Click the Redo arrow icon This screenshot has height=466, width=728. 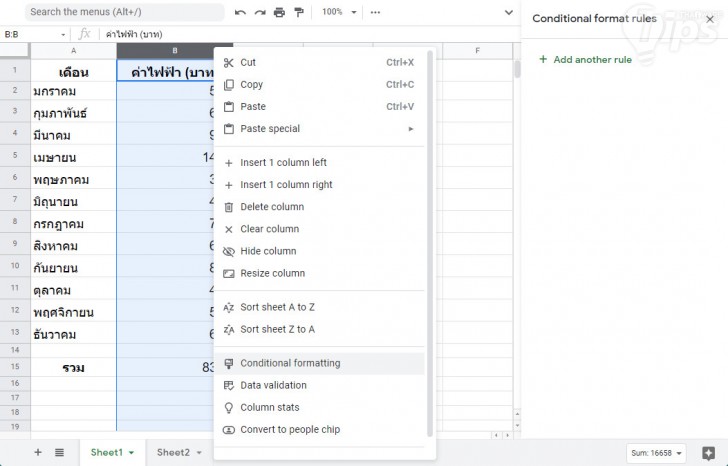[260, 13]
